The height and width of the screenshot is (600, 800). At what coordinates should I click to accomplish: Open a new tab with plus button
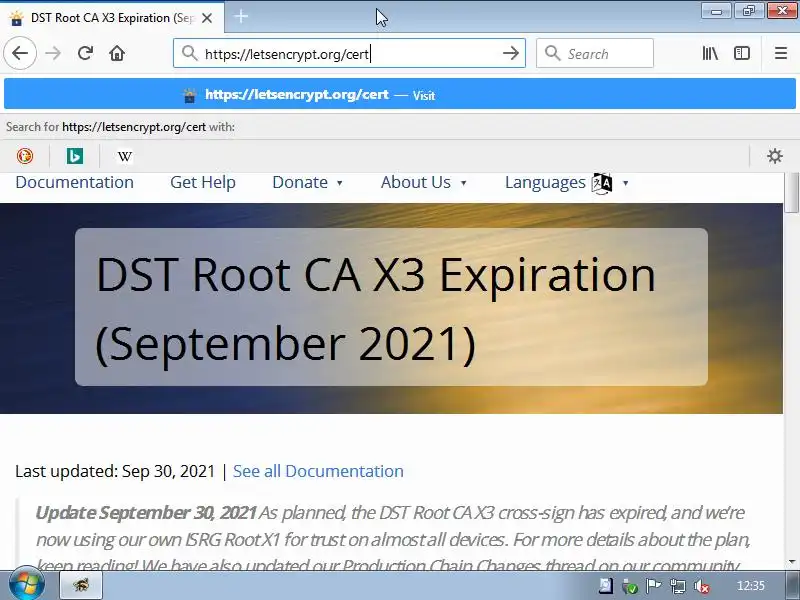point(241,16)
